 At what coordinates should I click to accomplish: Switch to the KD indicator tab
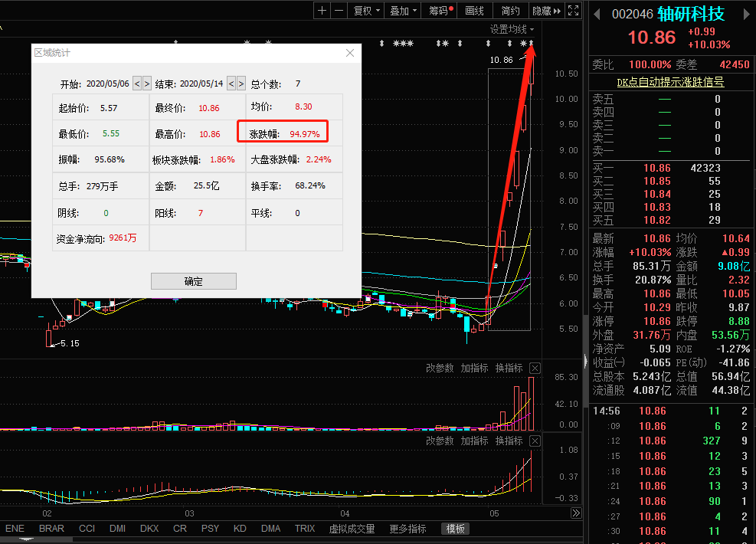click(240, 529)
